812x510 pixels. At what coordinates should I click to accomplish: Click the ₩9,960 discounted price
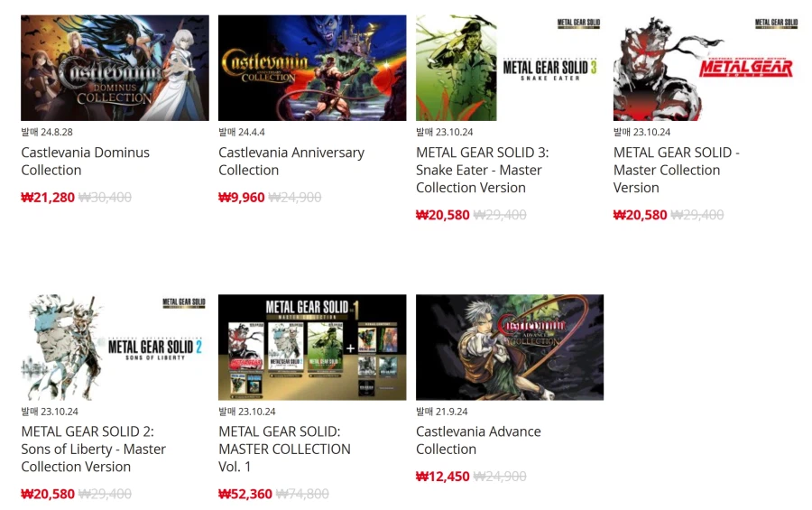pyautogui.click(x=241, y=198)
